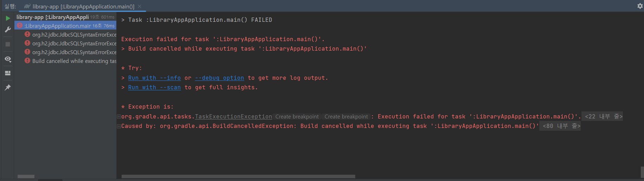Viewport: 644px width, 181px height.
Task: Click the "실행:" panel label
Action: pos(10,6)
